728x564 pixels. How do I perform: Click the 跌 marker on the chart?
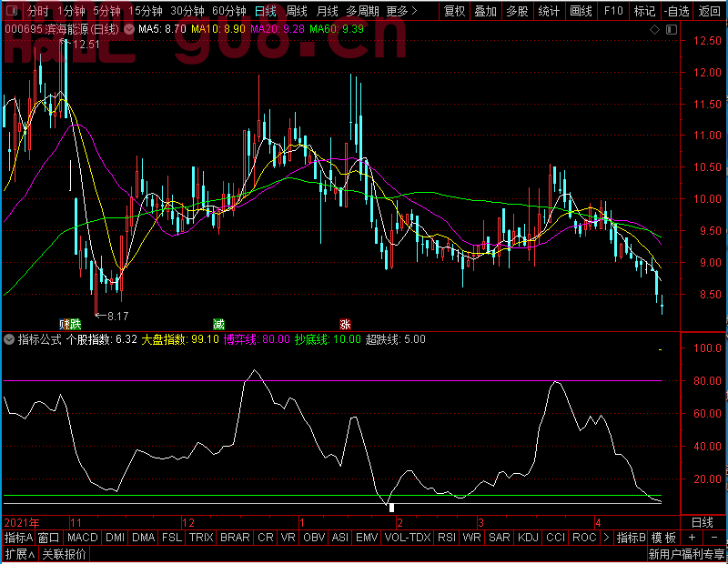click(76, 324)
